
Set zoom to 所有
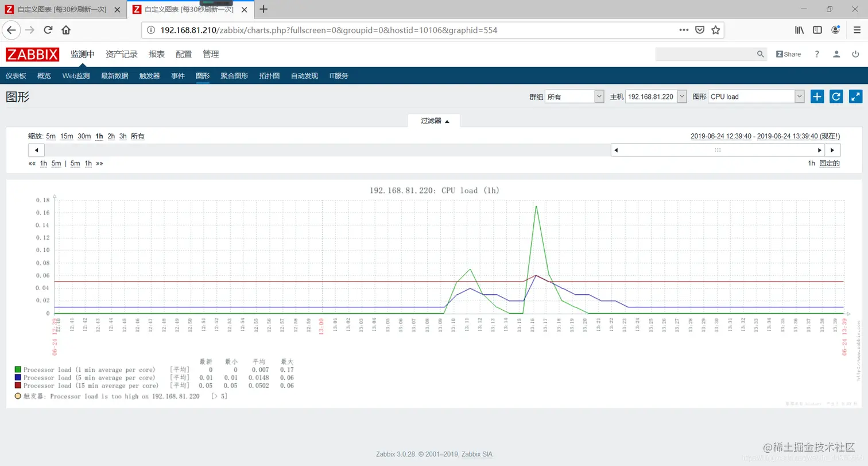[x=138, y=136]
